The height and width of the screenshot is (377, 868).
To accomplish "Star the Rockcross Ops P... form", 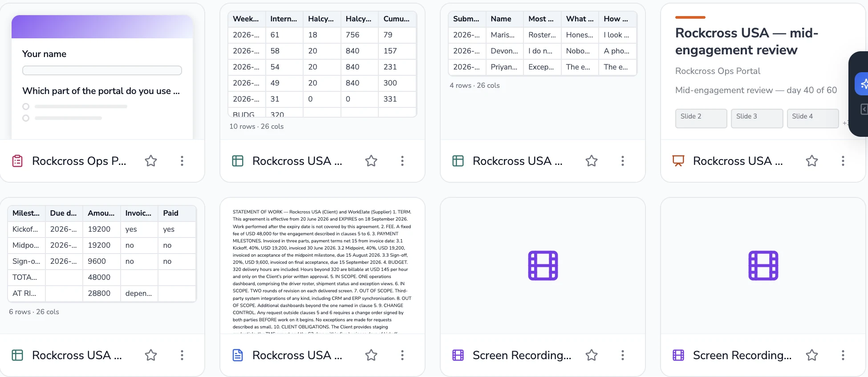I will tap(151, 161).
